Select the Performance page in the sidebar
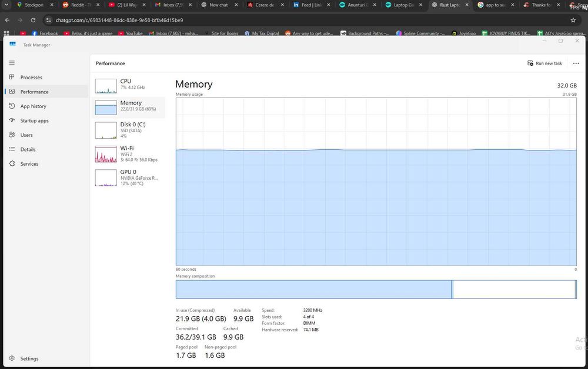Viewport: 588px width, 369px height. coord(46,92)
